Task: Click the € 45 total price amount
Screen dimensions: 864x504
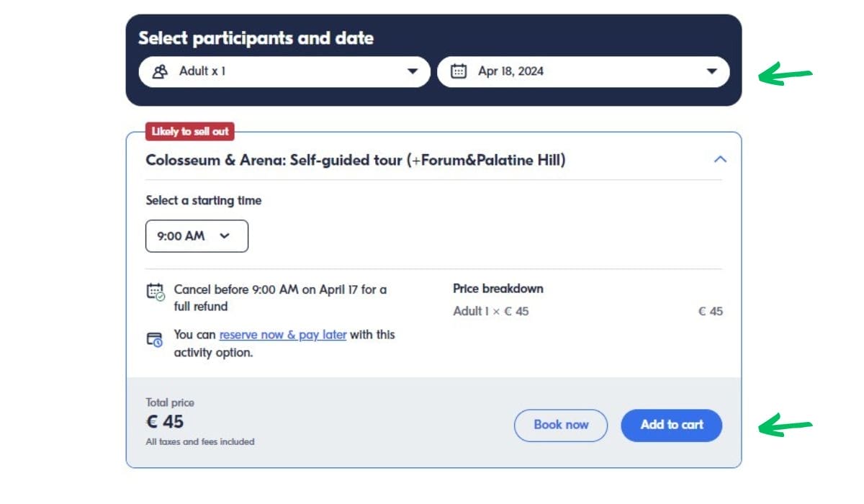Action: tap(165, 421)
